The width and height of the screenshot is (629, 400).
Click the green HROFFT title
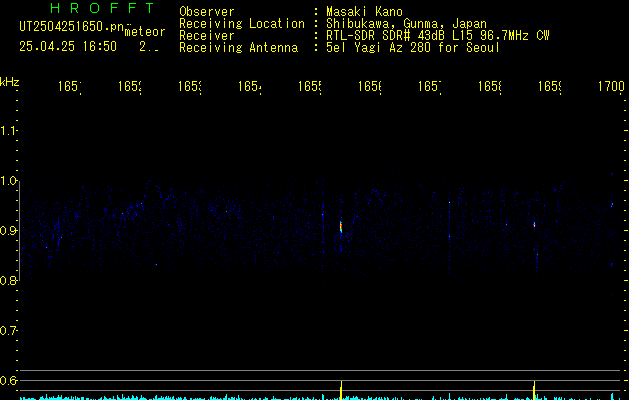pyautogui.click(x=102, y=8)
